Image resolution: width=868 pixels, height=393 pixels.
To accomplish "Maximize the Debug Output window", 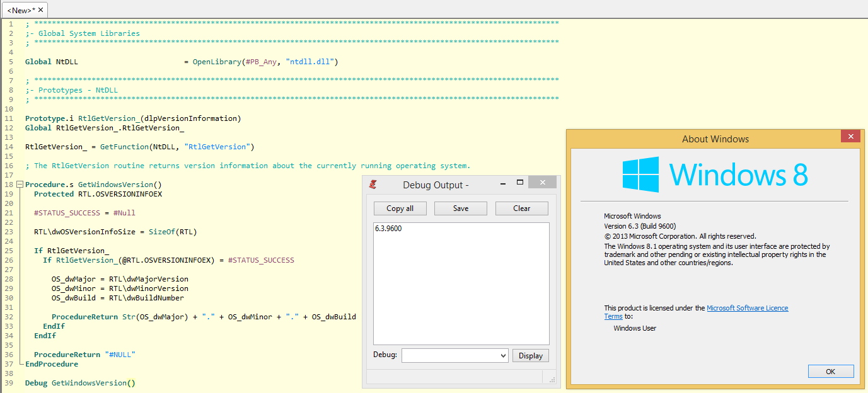I will (520, 183).
